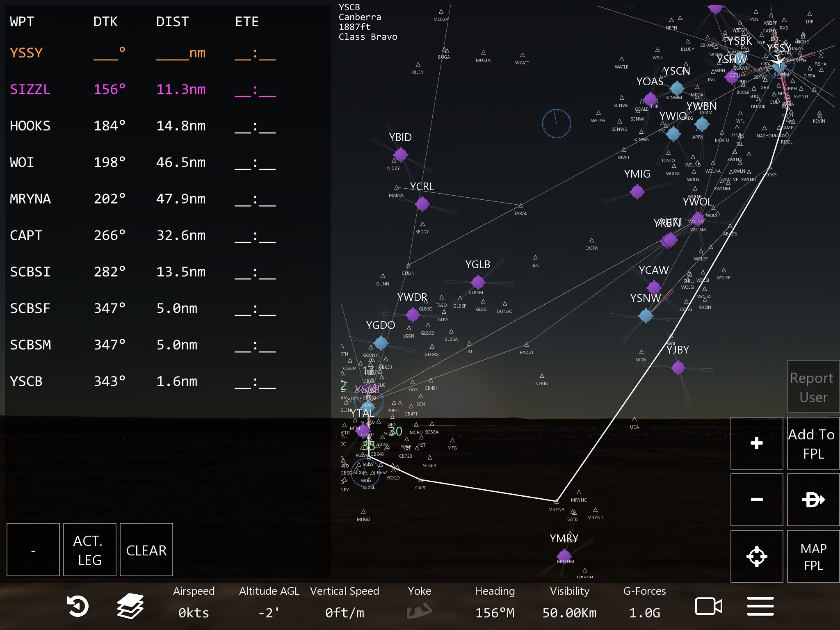The height and width of the screenshot is (630, 840).
Task: Click the replay history icon
Action: tap(78, 606)
